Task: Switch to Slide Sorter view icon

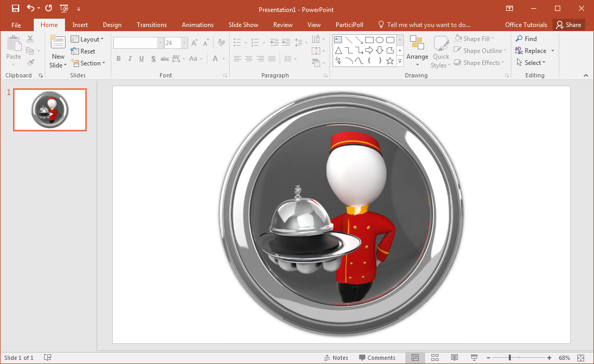Action: tap(435, 358)
